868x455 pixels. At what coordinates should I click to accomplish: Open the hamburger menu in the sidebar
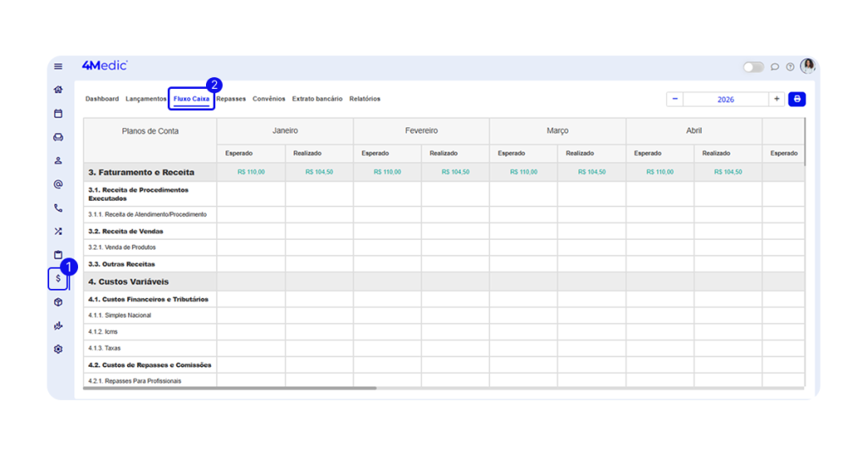pos(58,66)
